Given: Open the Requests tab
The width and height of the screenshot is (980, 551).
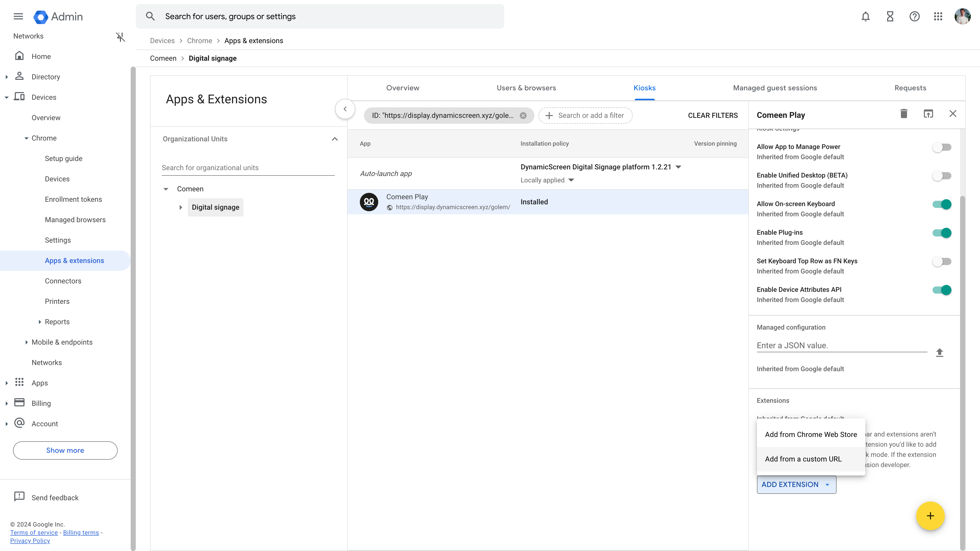Looking at the screenshot, I should click(910, 88).
